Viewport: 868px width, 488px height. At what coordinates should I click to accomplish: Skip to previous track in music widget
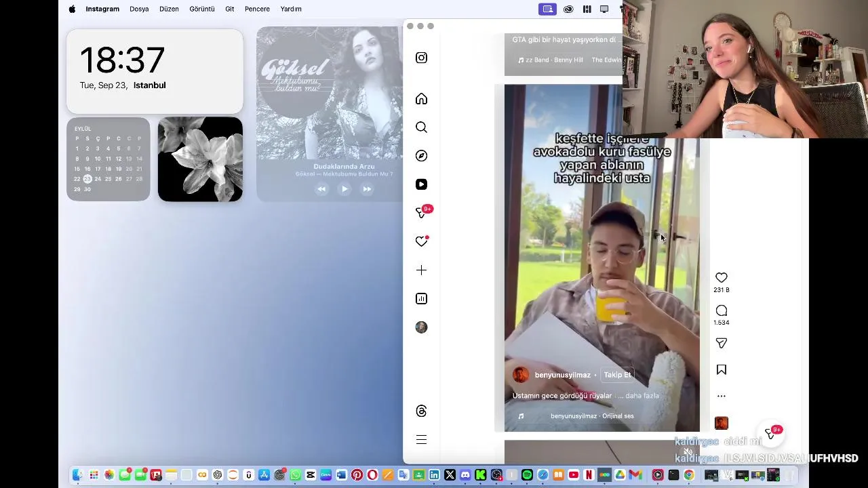coord(321,189)
